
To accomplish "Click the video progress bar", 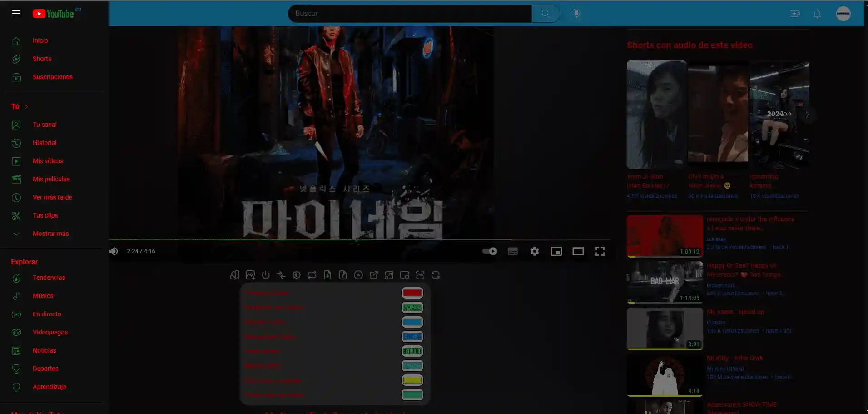I will coord(360,239).
